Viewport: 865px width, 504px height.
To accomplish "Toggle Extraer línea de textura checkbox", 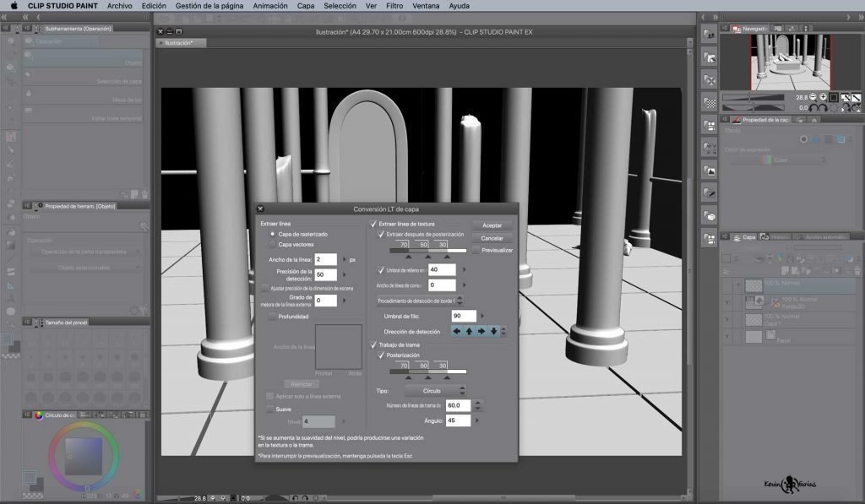I will coord(373,224).
